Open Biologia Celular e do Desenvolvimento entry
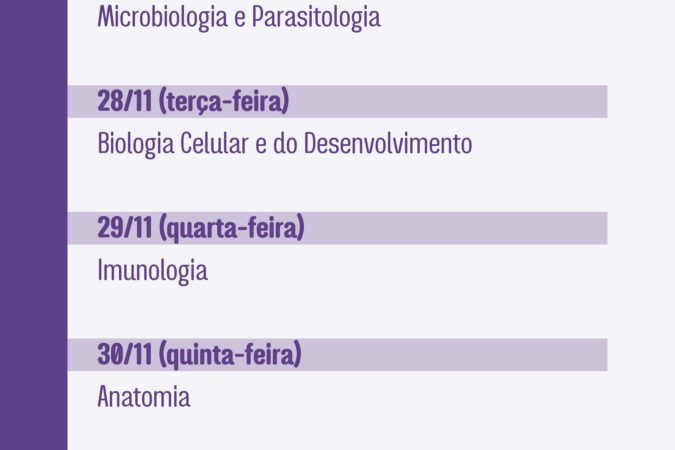The height and width of the screenshot is (450, 675). (285, 144)
